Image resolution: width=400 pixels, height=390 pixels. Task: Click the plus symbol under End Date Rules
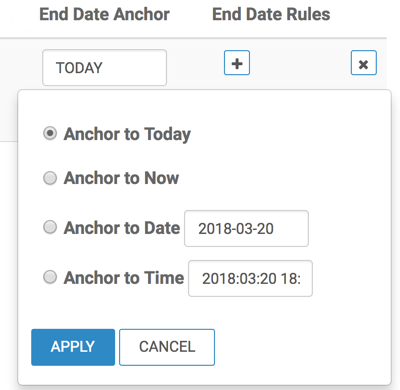(237, 63)
